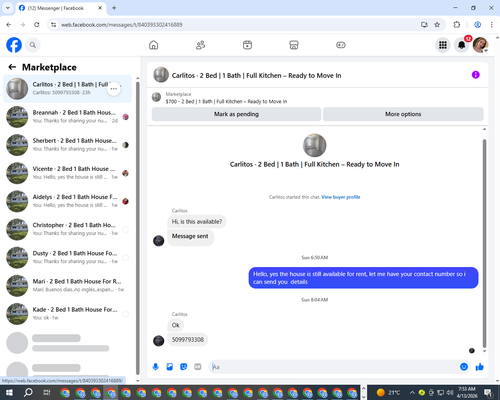This screenshot has height=400, width=500.
Task: Open the Chrome three-dot menu
Action: tap(492, 25)
